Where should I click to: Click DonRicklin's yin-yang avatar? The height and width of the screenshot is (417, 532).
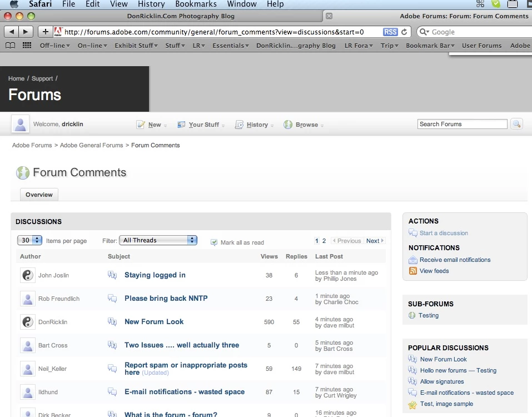pos(27,322)
